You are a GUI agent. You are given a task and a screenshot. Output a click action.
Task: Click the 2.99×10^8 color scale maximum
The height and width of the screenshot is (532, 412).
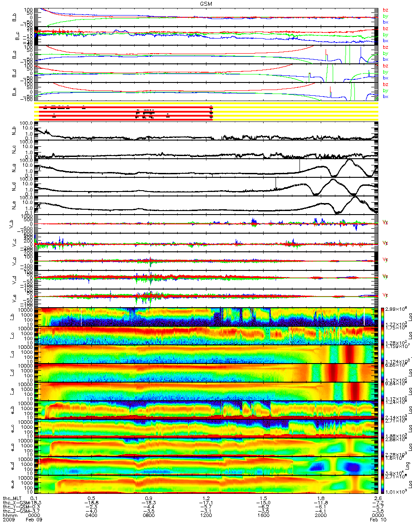(396, 308)
